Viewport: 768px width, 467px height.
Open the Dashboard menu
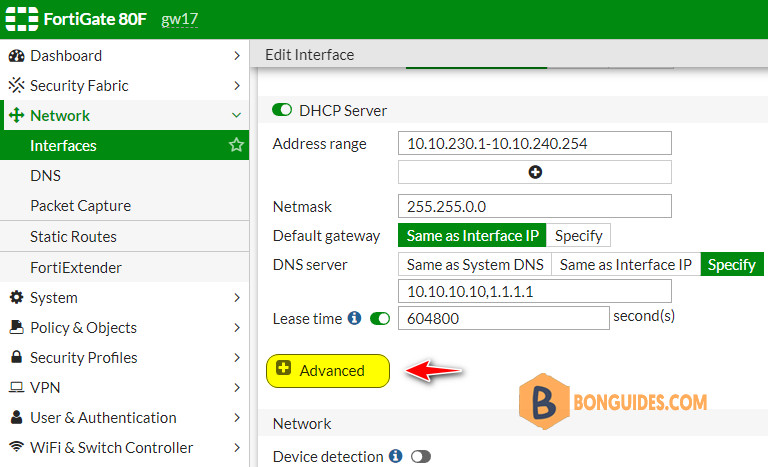(x=124, y=56)
